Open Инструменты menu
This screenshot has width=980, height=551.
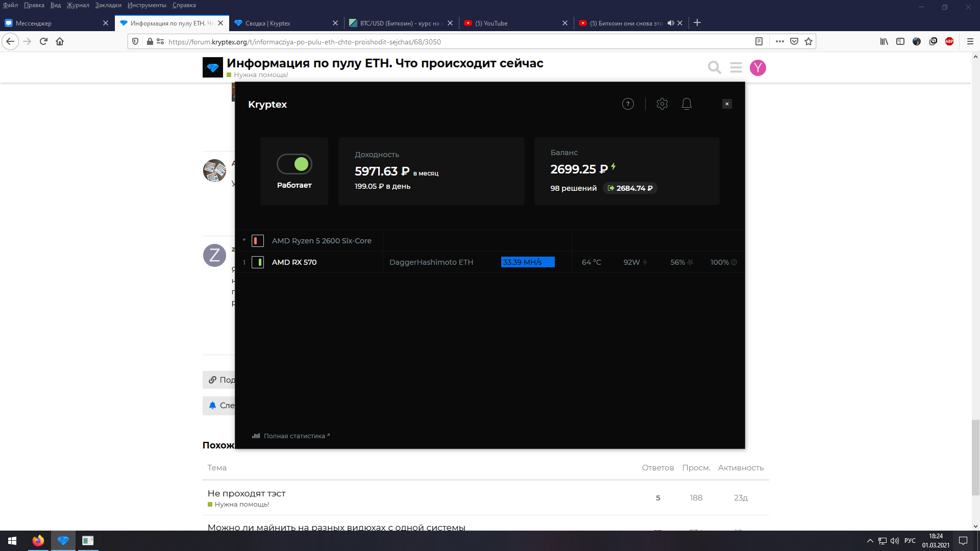147,5
